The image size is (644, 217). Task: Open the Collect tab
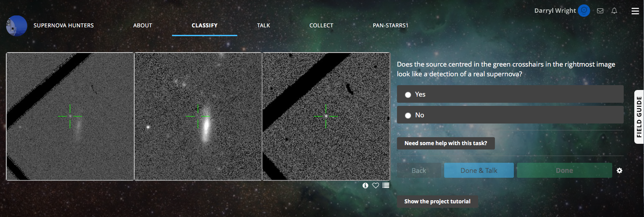[x=321, y=26]
